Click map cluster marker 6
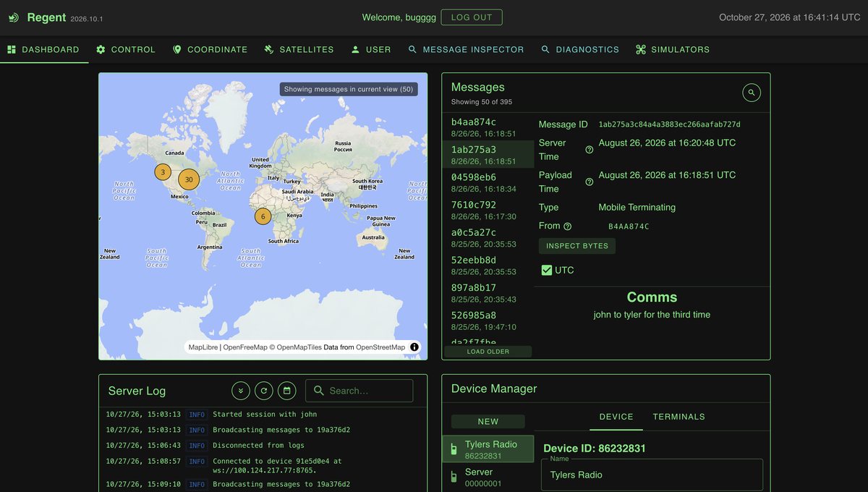Image resolution: width=868 pixels, height=492 pixels. point(263,216)
